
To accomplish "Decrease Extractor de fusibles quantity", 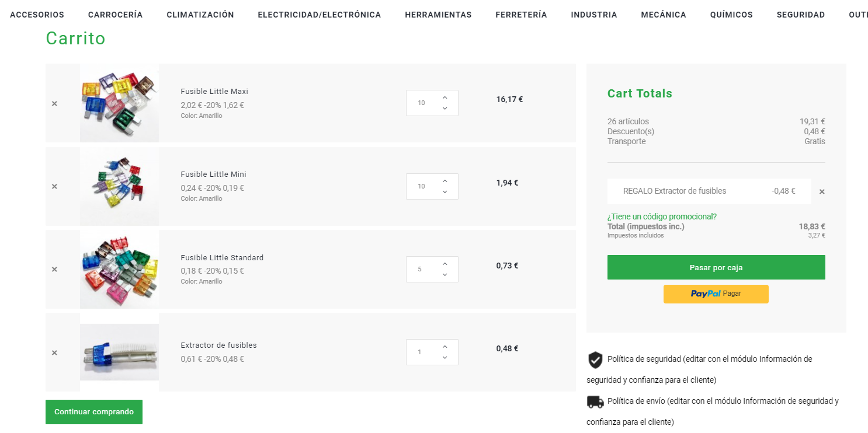I will [445, 358].
